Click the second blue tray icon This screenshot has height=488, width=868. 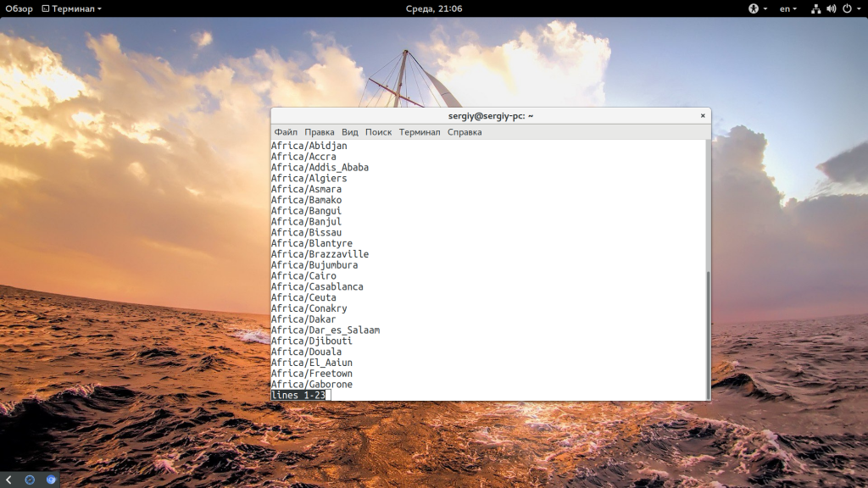click(x=51, y=480)
